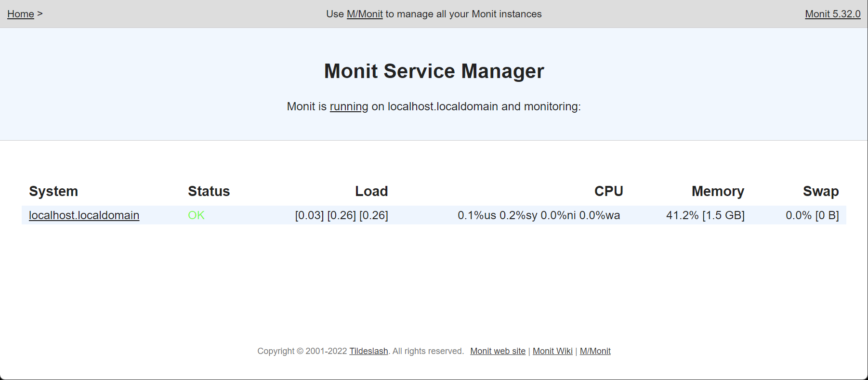This screenshot has width=868, height=380.
Task: Select CPU value 0.1%us 0.2%sy
Action: point(497,215)
